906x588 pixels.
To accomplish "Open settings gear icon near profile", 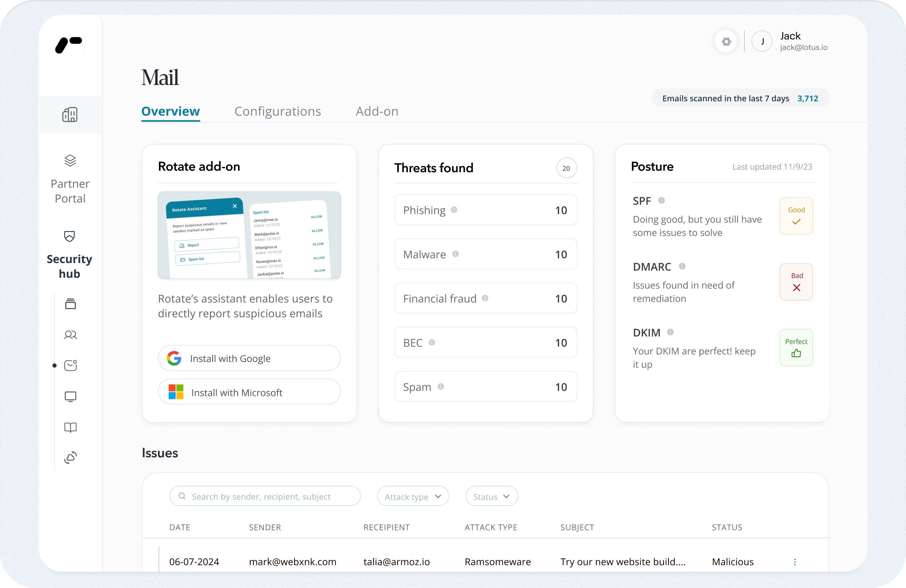I will (x=726, y=41).
